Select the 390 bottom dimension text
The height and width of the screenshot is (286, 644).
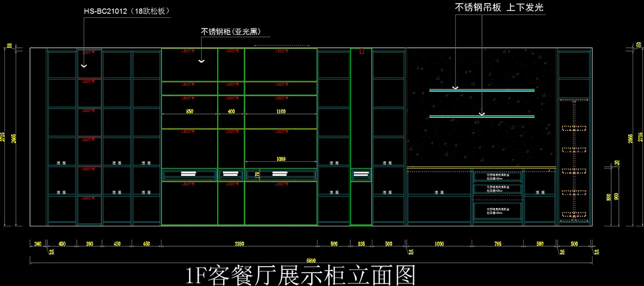click(x=89, y=244)
